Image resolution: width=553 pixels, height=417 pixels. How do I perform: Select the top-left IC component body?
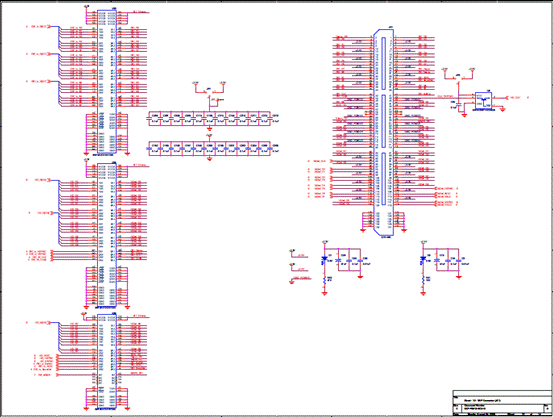point(107,82)
